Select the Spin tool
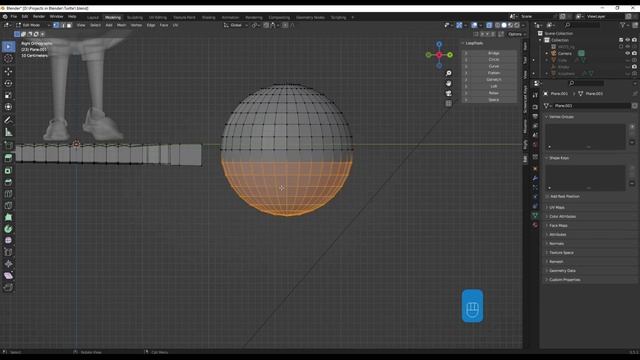Image resolution: width=640 pixels, height=360 pixels. [x=8, y=229]
